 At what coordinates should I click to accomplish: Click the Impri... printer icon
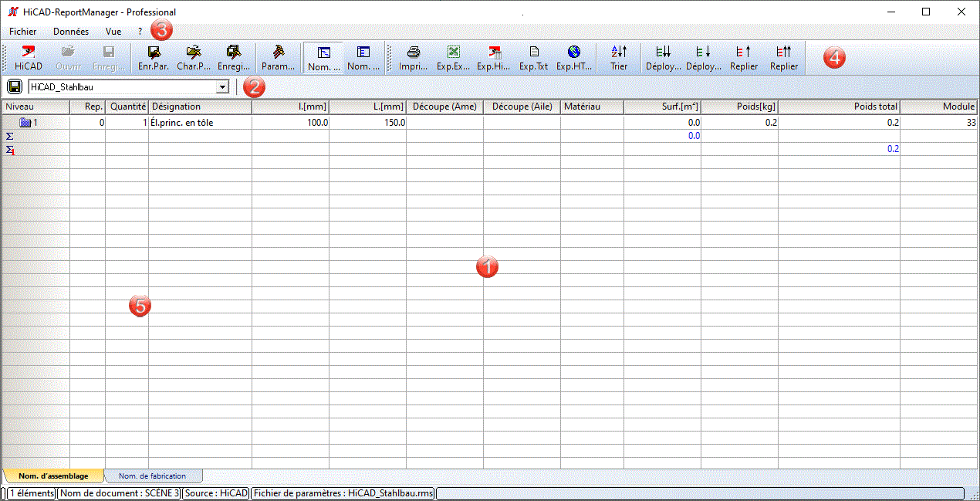(414, 58)
